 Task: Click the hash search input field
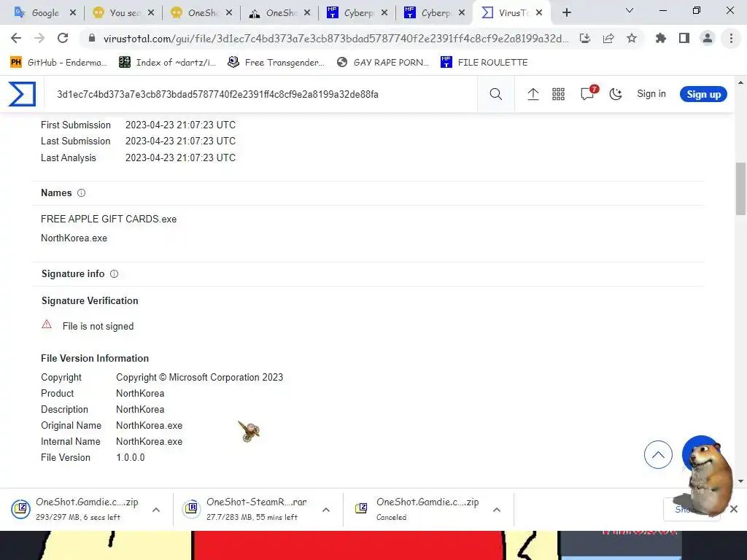pyautogui.click(x=262, y=94)
